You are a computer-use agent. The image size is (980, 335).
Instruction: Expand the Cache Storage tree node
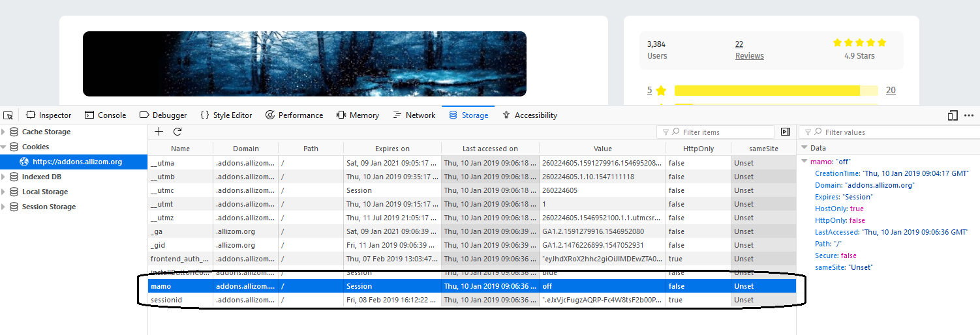(x=4, y=132)
